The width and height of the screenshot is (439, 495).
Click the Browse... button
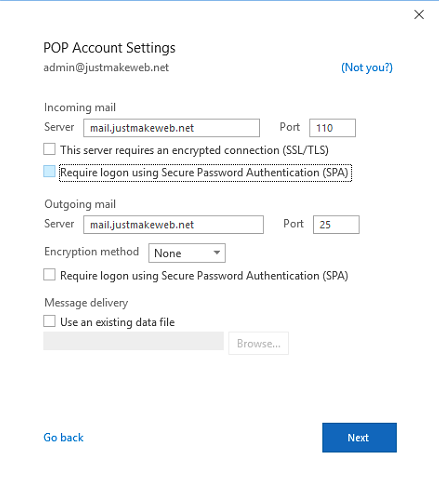pyautogui.click(x=258, y=343)
